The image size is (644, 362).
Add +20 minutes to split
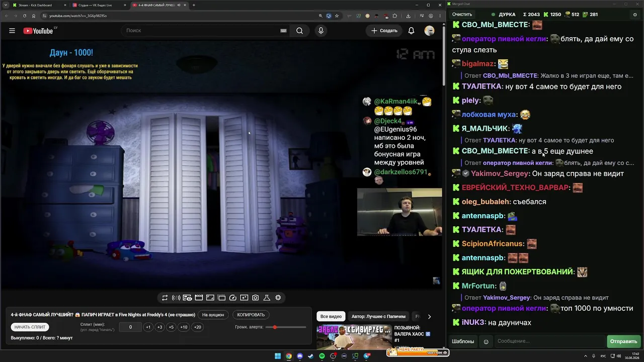pos(197,327)
